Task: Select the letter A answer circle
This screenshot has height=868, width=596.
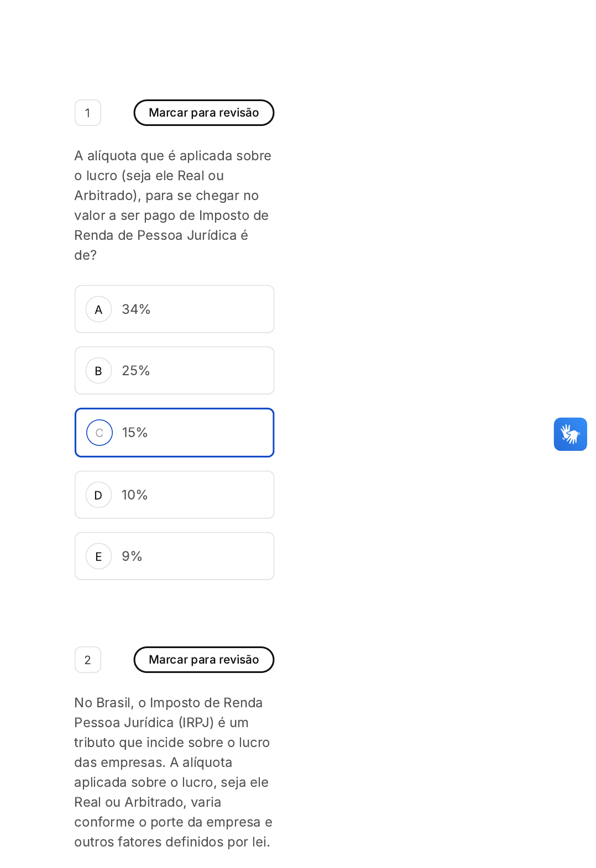Action: pos(99,309)
